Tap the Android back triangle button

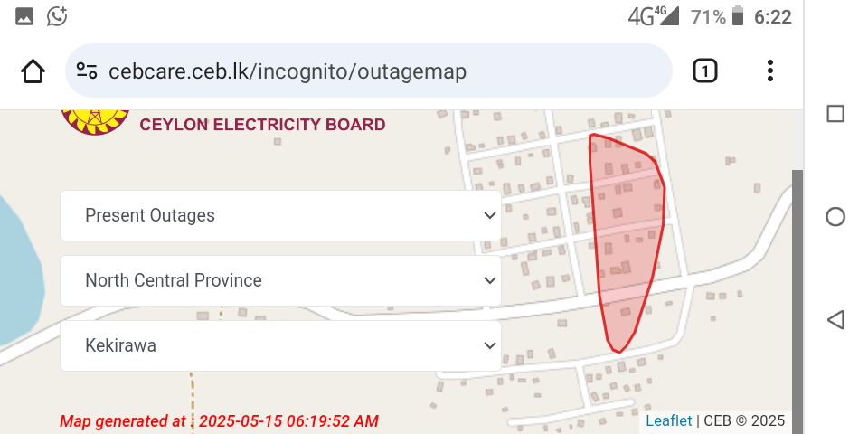point(835,320)
